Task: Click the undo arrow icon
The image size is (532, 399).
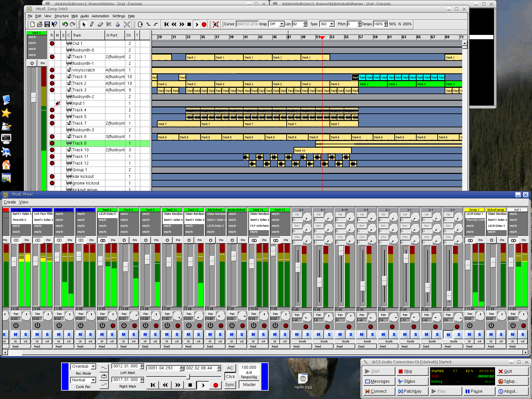Action: click(x=65, y=24)
